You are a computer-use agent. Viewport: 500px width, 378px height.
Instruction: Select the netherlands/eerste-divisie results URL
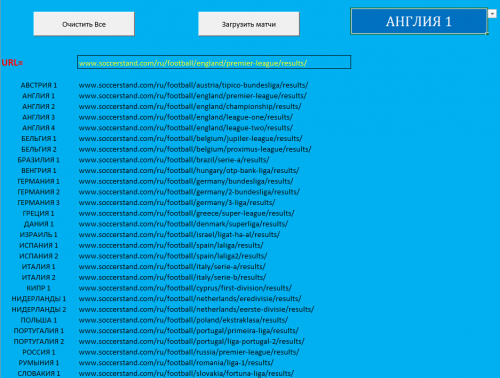(x=196, y=309)
